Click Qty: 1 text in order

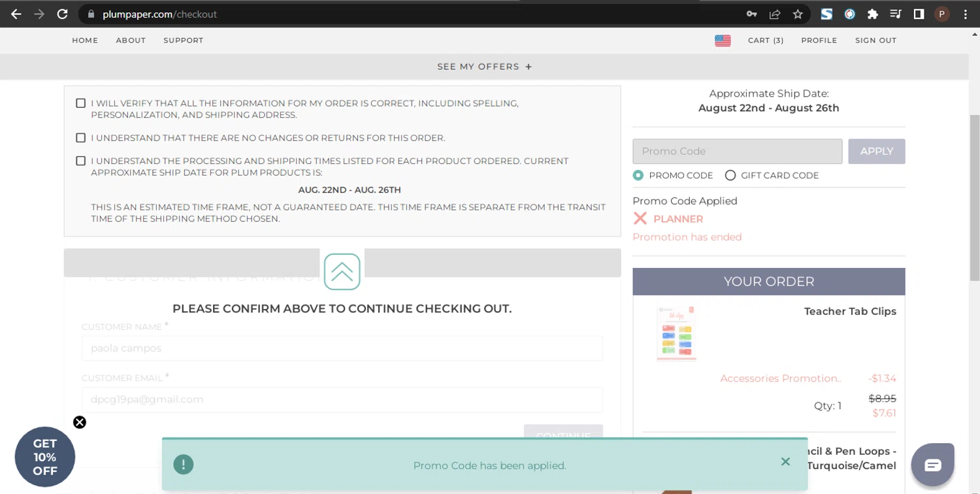click(x=828, y=406)
